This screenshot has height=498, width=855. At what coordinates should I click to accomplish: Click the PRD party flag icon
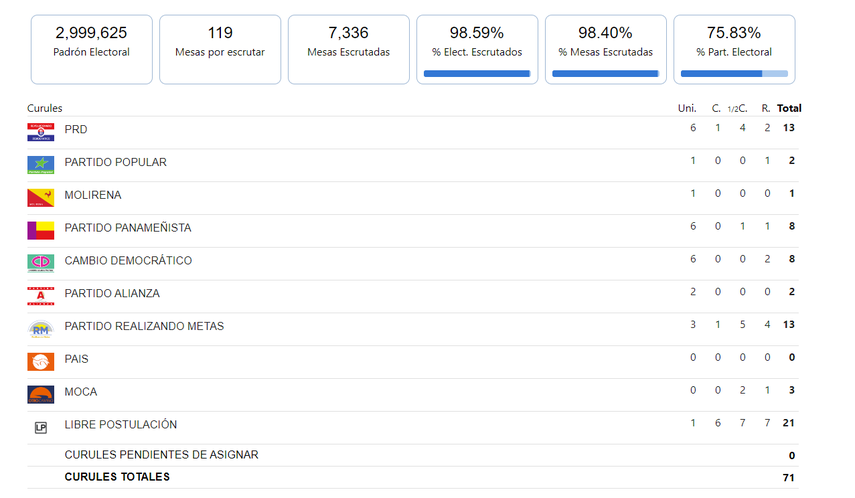(40, 130)
